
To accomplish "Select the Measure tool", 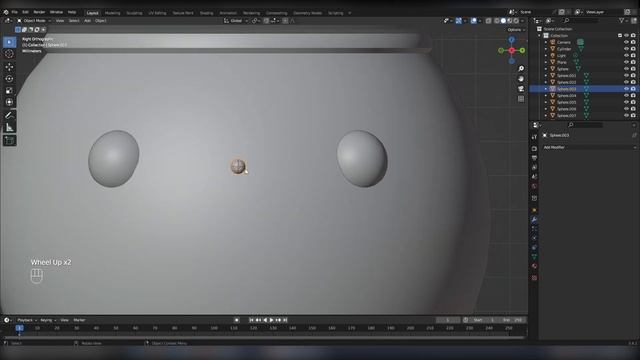I will pos(9,127).
